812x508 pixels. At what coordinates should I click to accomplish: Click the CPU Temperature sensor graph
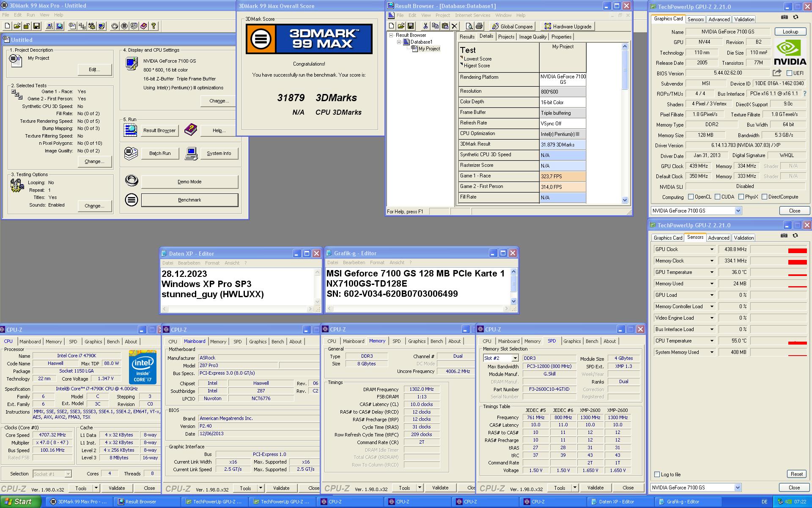click(779, 341)
